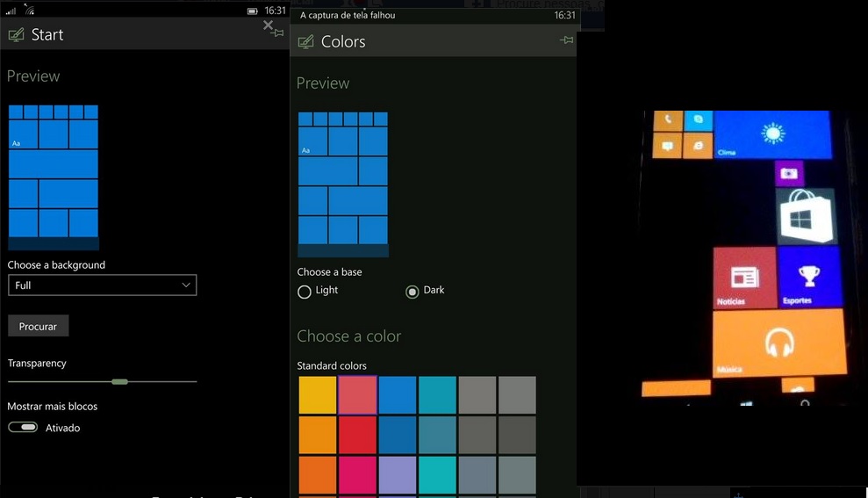Open the Noticias news tile

click(744, 278)
